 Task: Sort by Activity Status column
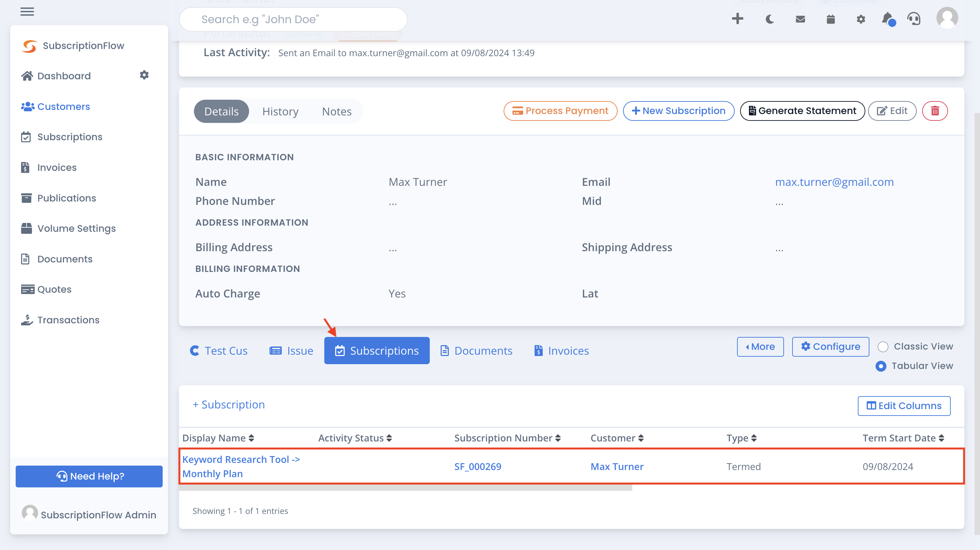pos(355,438)
